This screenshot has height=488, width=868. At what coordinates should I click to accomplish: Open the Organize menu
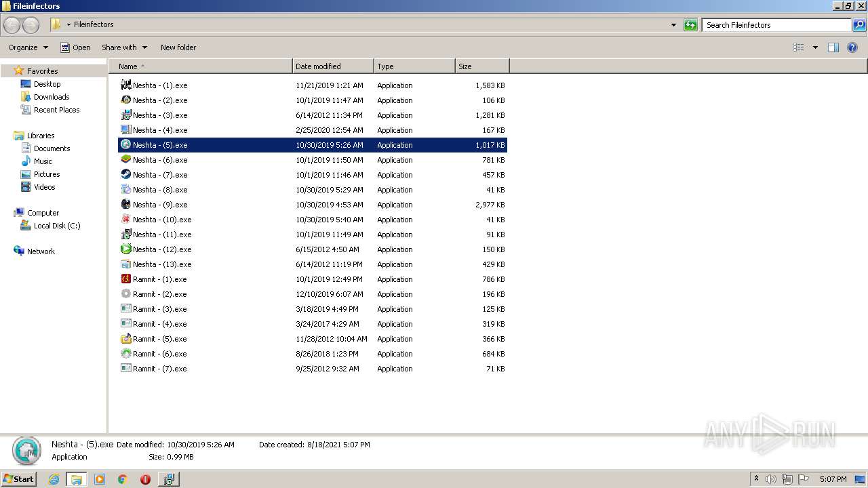28,47
